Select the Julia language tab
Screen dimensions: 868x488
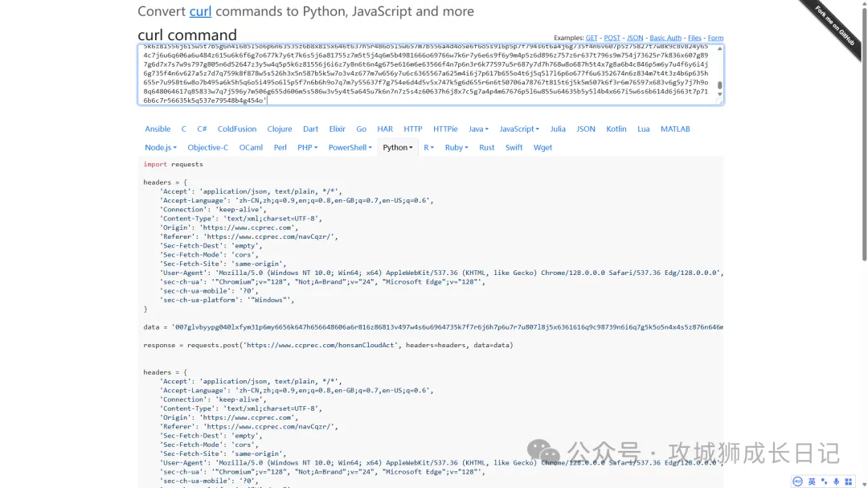point(558,129)
